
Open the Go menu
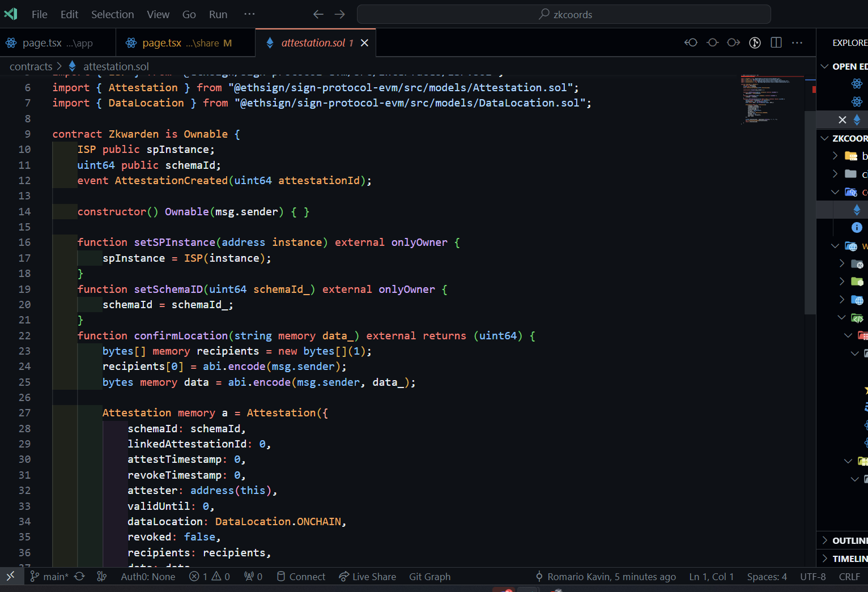189,15
